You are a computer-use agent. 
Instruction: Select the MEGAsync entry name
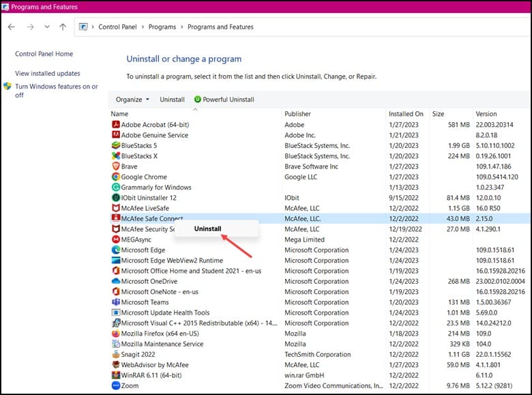tap(136, 239)
